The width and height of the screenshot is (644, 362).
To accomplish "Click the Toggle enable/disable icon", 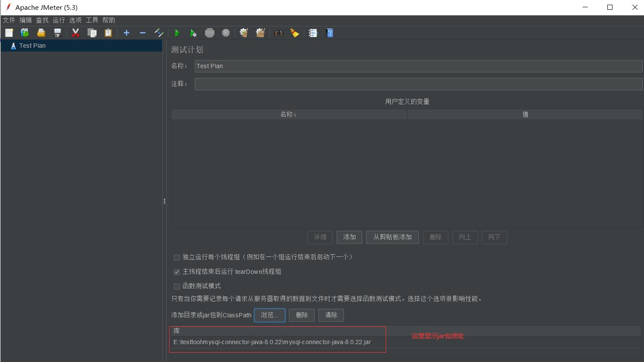I will tap(159, 33).
